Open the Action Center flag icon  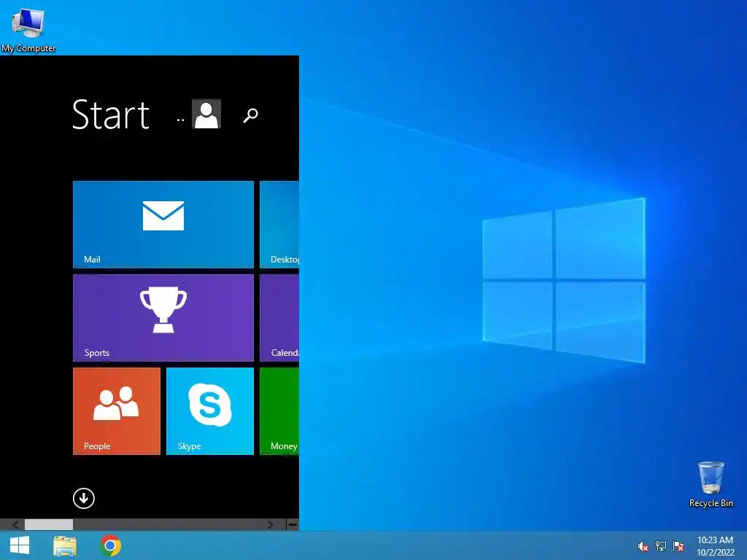(x=678, y=546)
